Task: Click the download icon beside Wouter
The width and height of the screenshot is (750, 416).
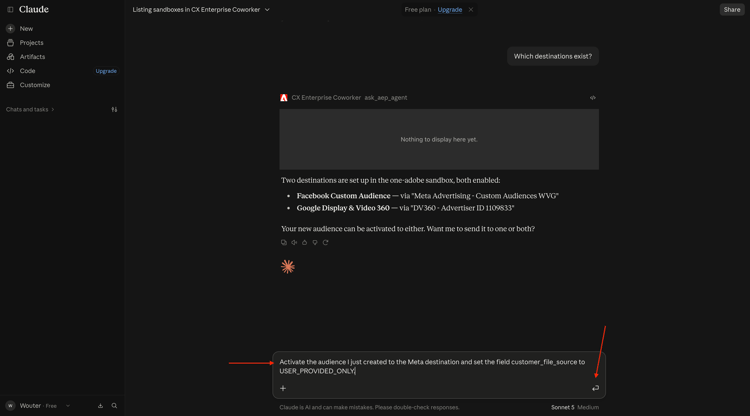Action: (x=100, y=405)
